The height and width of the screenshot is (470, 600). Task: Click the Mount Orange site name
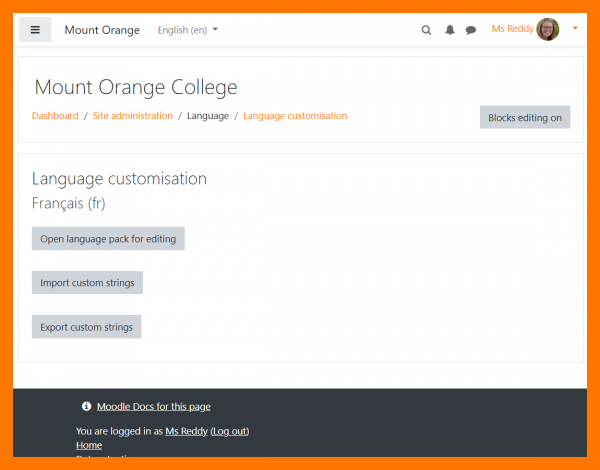tap(102, 30)
